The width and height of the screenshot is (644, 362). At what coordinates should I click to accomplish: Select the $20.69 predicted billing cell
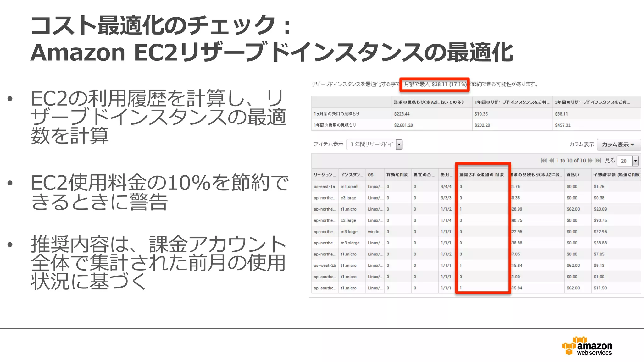(616, 209)
